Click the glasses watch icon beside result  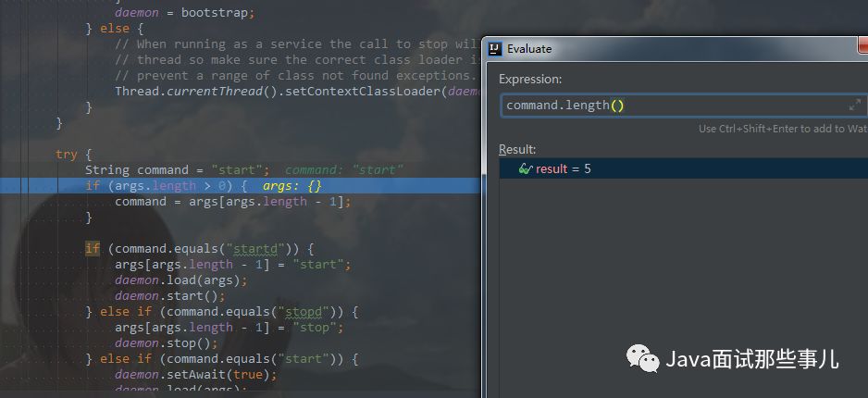click(x=526, y=168)
